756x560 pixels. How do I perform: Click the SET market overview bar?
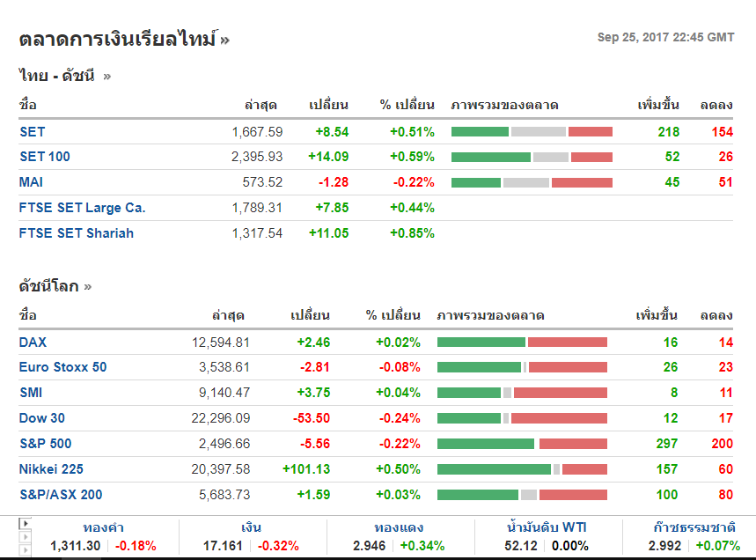(532, 132)
